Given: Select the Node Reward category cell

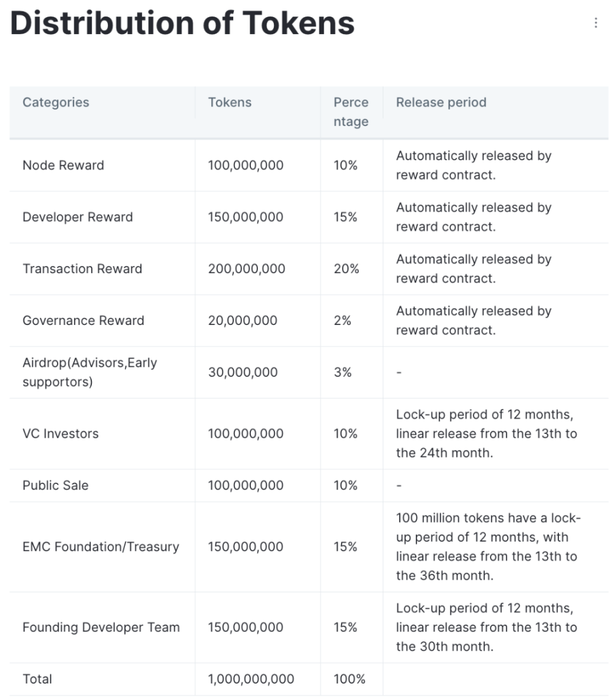Looking at the screenshot, I should point(63,165).
